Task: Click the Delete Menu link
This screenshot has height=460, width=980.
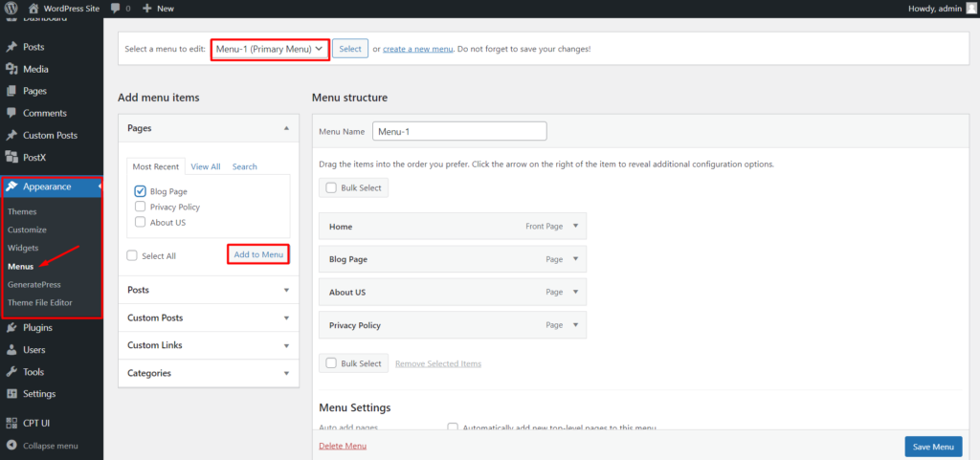Action: point(342,446)
